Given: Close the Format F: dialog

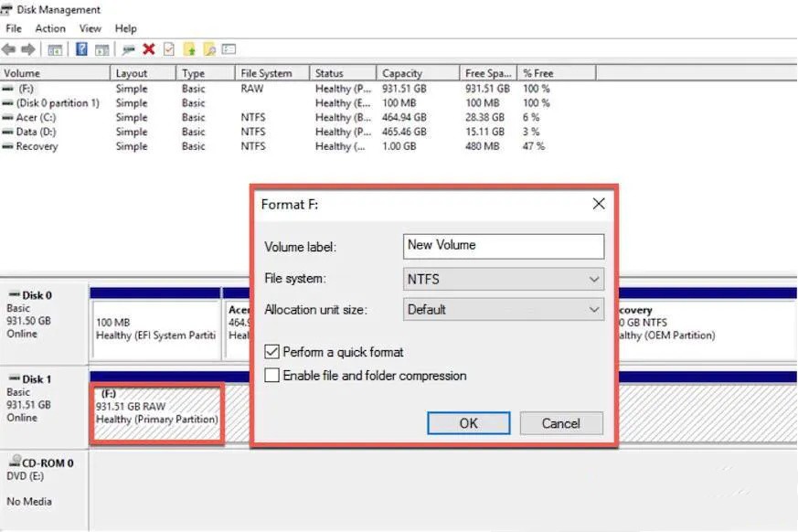Looking at the screenshot, I should point(599,204).
